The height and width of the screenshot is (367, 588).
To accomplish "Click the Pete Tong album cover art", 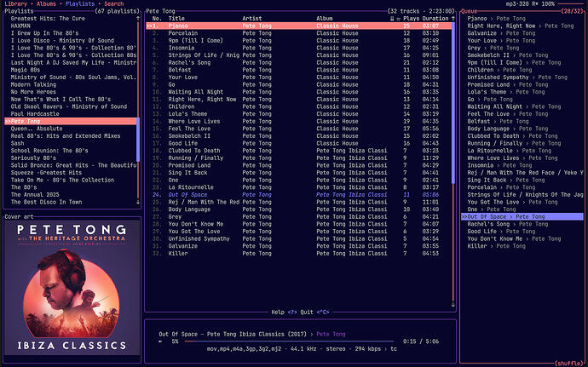I will click(x=71, y=290).
